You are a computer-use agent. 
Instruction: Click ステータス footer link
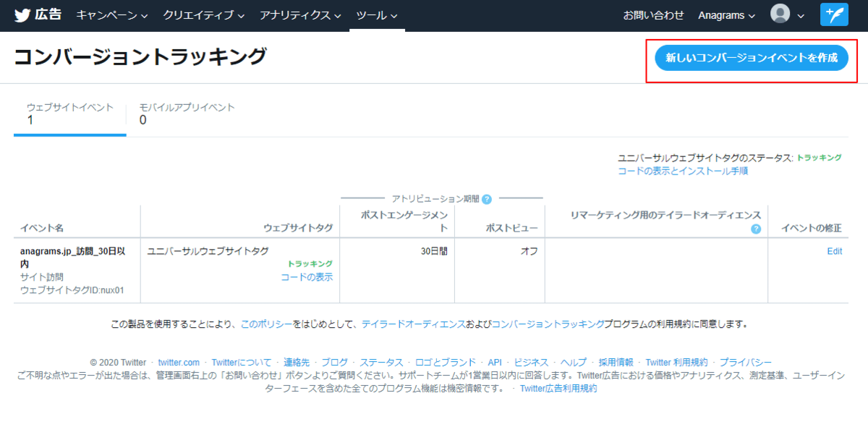click(381, 362)
